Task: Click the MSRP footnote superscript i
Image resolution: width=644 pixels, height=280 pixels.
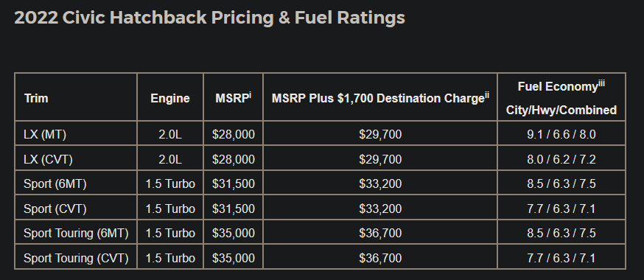Action: [250, 95]
